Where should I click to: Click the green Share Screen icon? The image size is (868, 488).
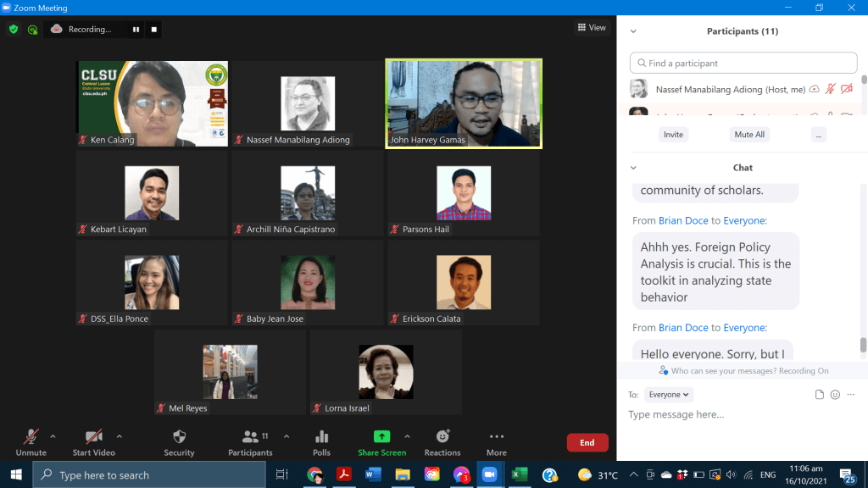click(381, 437)
